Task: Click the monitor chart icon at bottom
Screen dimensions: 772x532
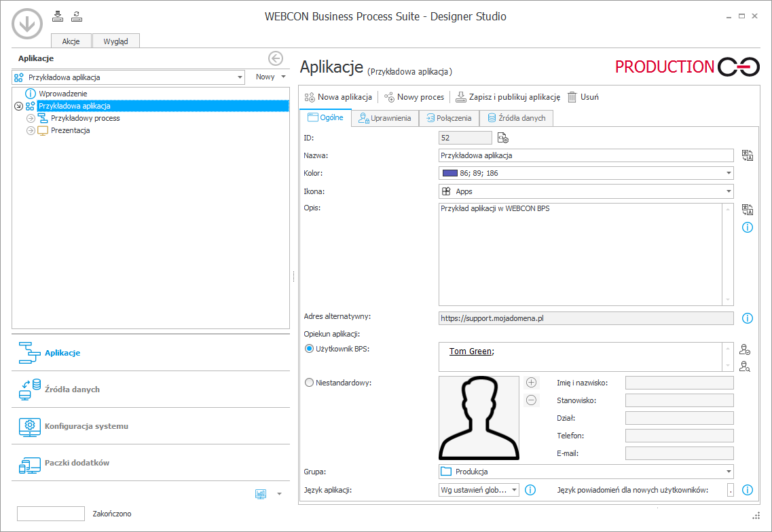Action: coord(261,493)
